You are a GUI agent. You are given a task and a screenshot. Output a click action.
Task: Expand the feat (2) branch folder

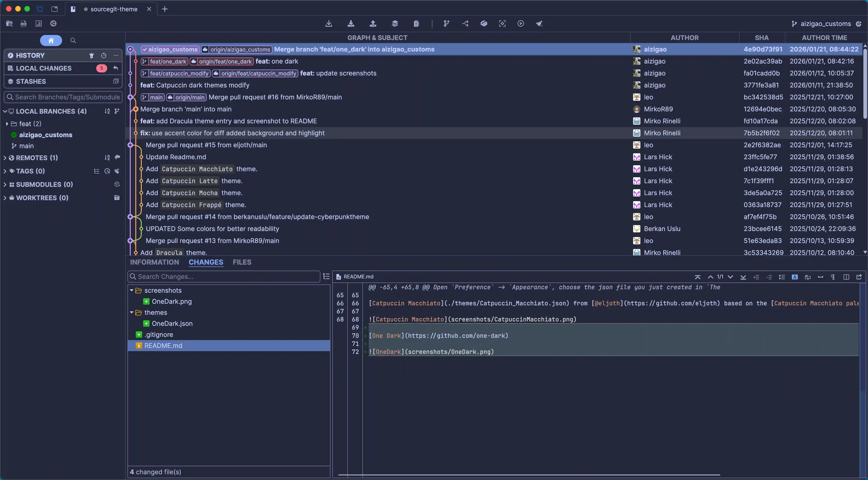pyautogui.click(x=7, y=124)
